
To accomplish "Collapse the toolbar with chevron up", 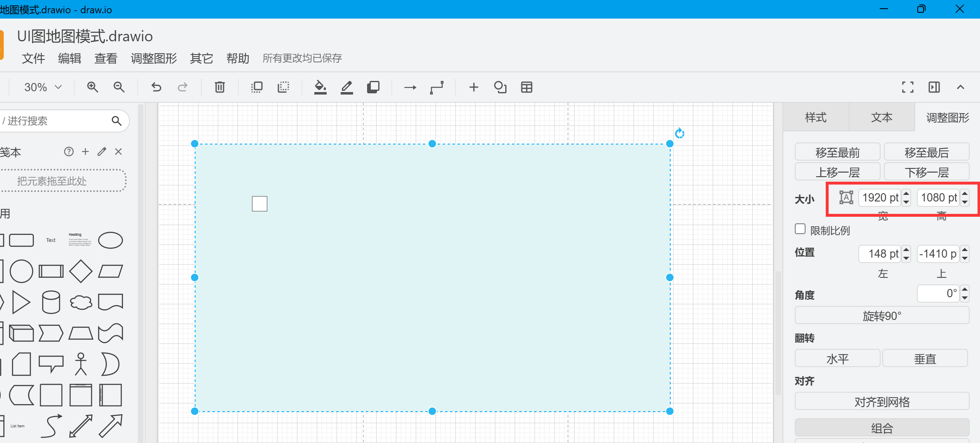I will coord(961,87).
